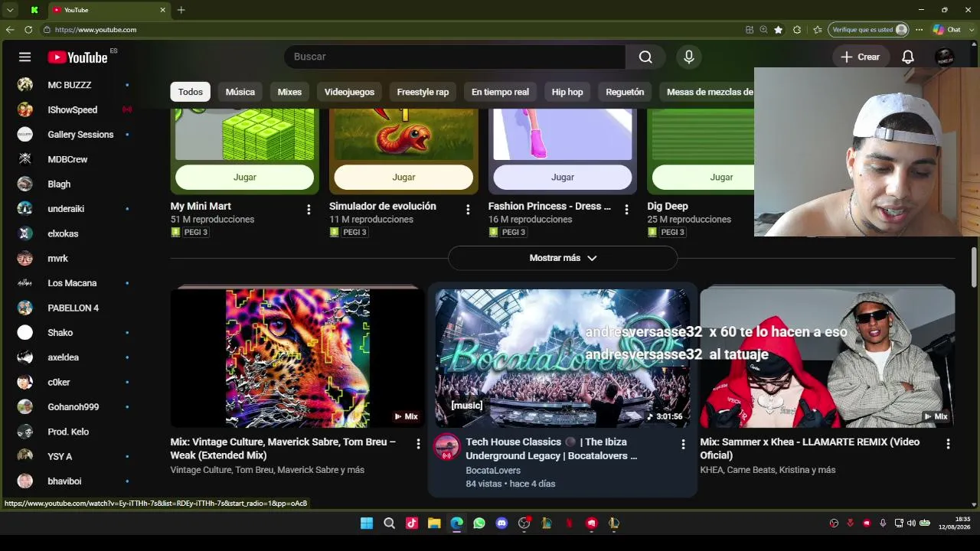
Task: Open IShowSpeed subscription channel
Action: 73,109
